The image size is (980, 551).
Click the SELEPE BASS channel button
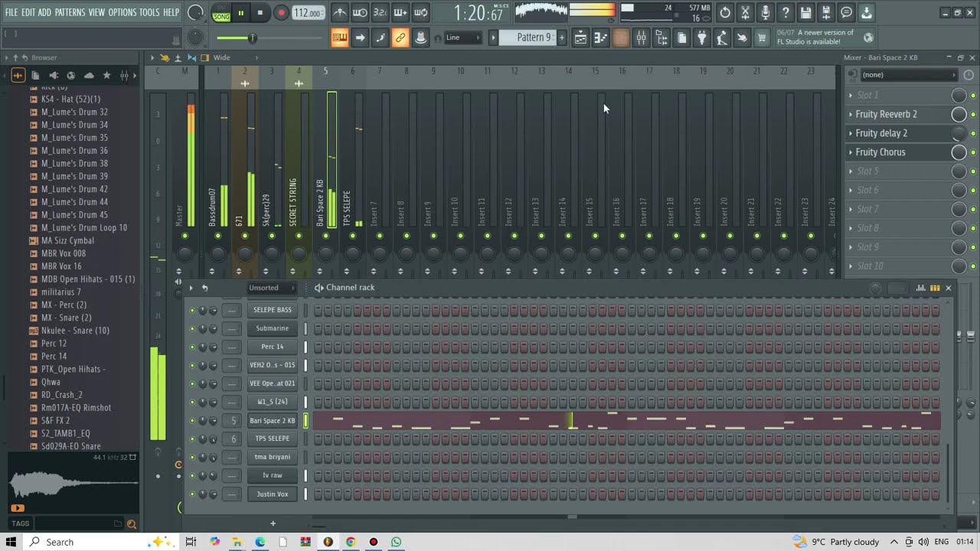[273, 310]
